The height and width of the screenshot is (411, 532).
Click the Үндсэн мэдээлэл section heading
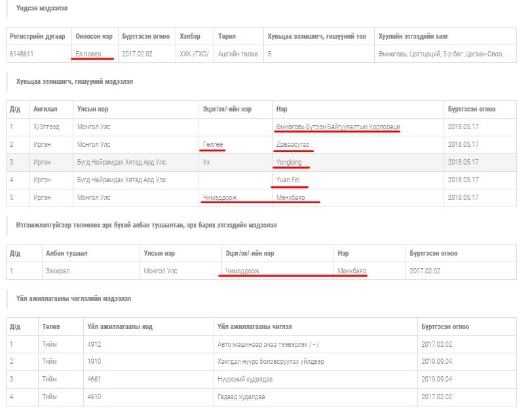(41, 9)
